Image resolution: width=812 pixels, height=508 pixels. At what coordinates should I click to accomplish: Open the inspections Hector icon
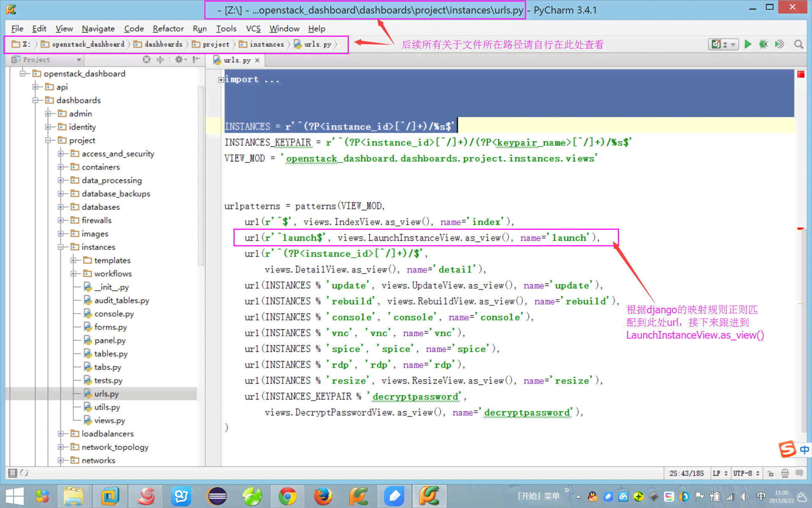(x=785, y=473)
